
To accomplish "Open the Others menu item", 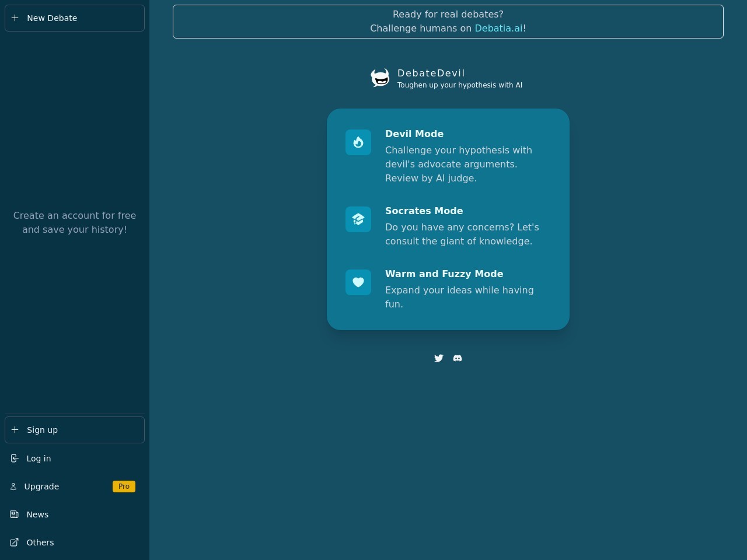I will point(75,542).
